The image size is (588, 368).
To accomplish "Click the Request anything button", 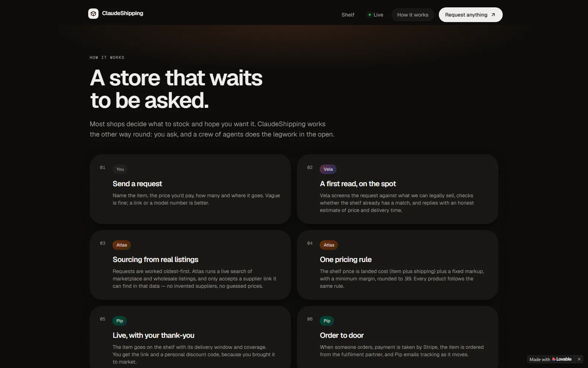I will point(470,15).
